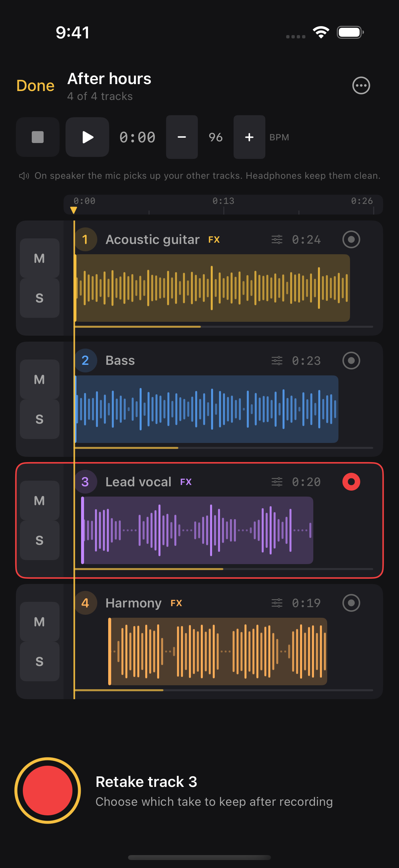The image size is (399, 868).
Task: Open the more options ellipsis menu
Action: point(361,86)
